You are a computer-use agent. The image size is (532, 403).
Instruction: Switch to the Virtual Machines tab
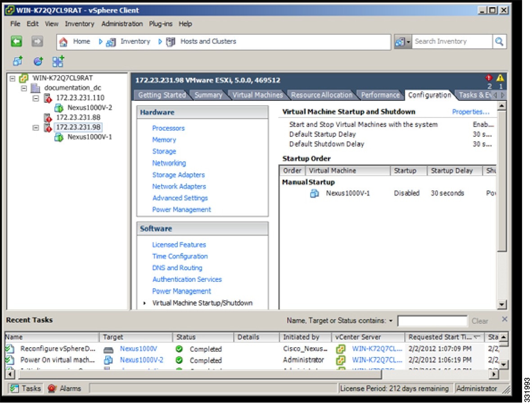(257, 95)
